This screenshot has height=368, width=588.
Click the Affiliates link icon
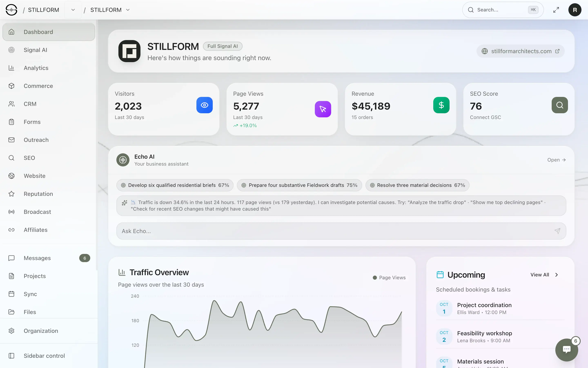tap(11, 230)
